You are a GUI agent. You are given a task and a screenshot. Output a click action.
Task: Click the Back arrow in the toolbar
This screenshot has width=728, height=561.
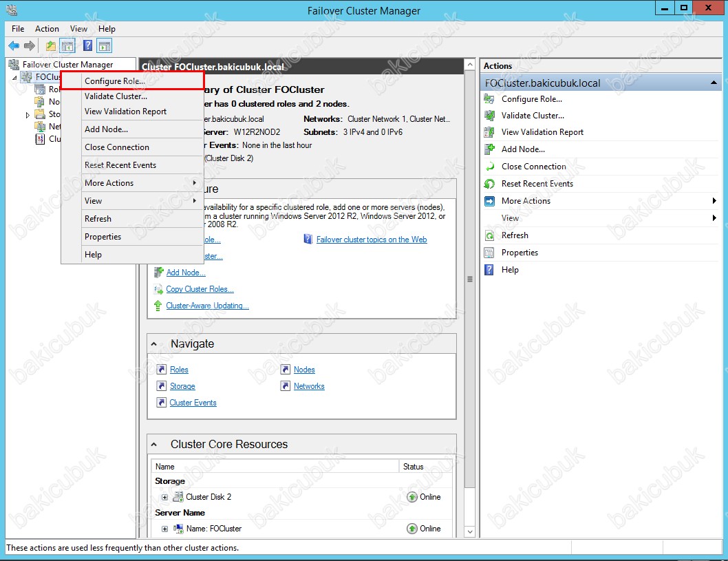[x=14, y=45]
